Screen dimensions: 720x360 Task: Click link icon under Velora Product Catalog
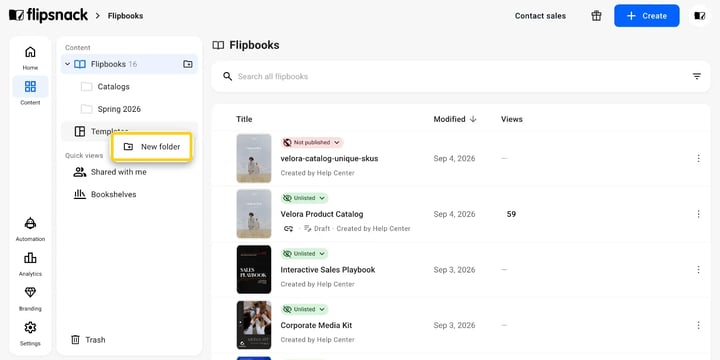[288, 228]
